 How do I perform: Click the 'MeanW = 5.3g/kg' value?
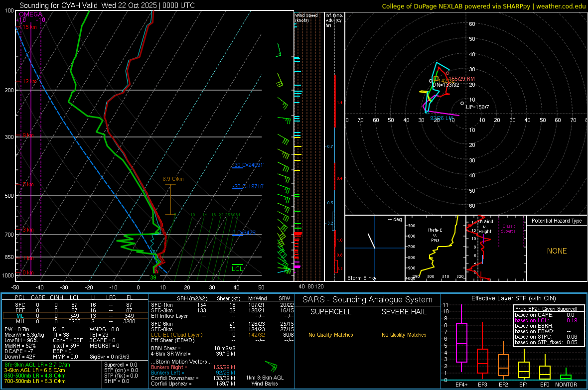tap(24, 335)
